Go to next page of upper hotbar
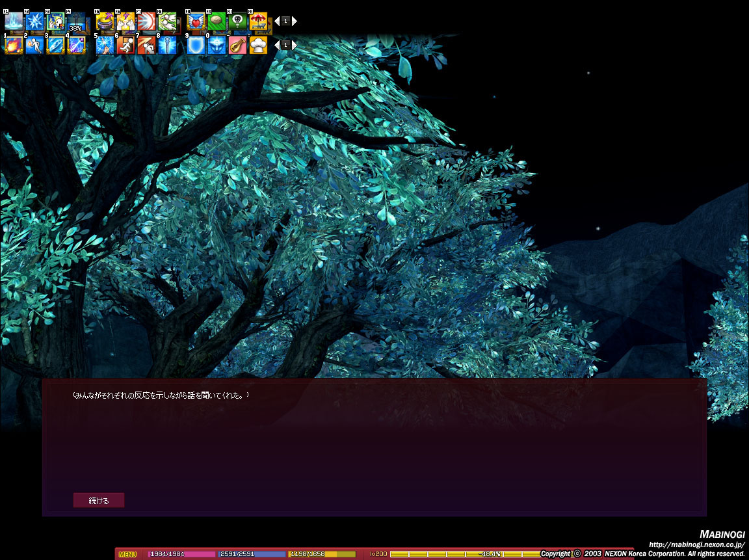749x560 pixels. point(295,21)
